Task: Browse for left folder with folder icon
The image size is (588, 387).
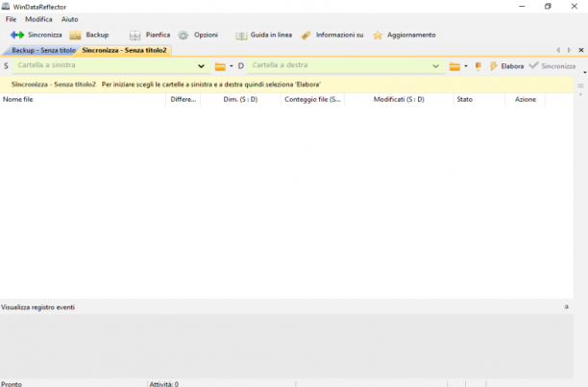Action: click(220, 66)
